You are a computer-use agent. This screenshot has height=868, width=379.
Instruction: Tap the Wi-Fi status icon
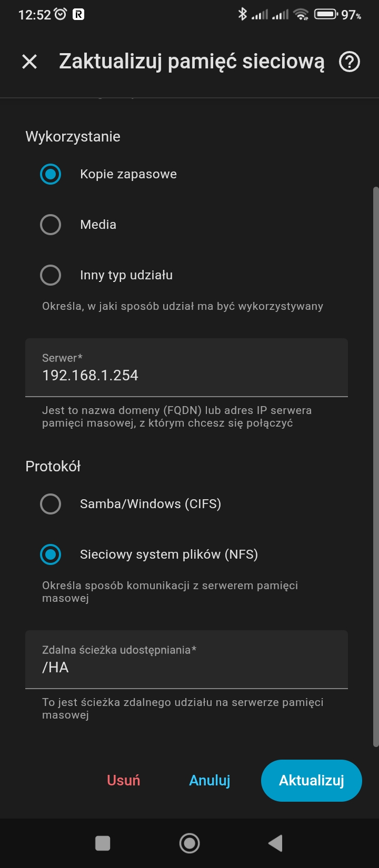[x=301, y=14]
